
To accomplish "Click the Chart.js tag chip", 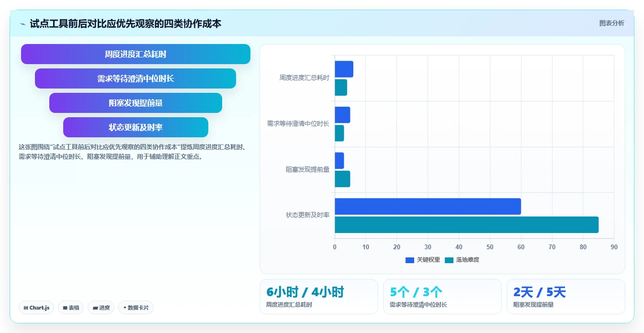I will coord(36,308).
